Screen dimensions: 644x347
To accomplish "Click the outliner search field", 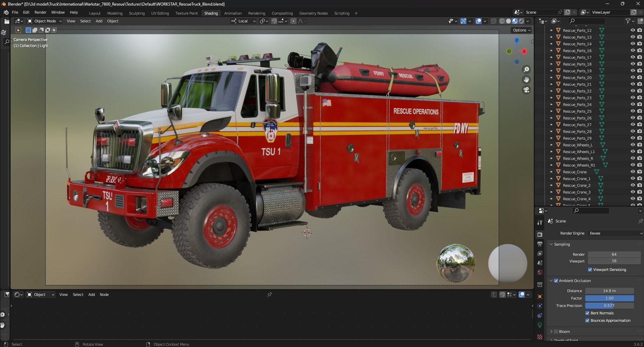I will click(x=587, y=21).
